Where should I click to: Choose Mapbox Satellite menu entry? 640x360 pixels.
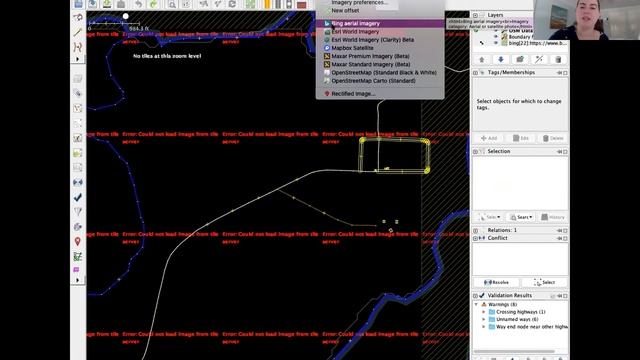(380, 48)
